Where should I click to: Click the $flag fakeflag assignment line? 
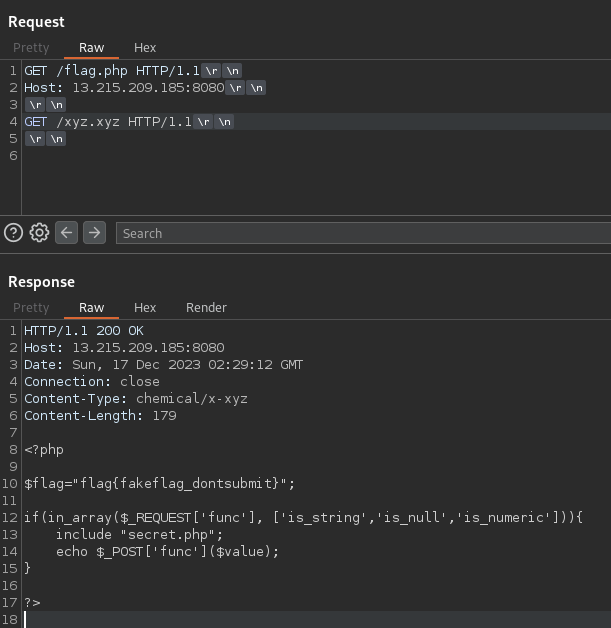point(159,484)
